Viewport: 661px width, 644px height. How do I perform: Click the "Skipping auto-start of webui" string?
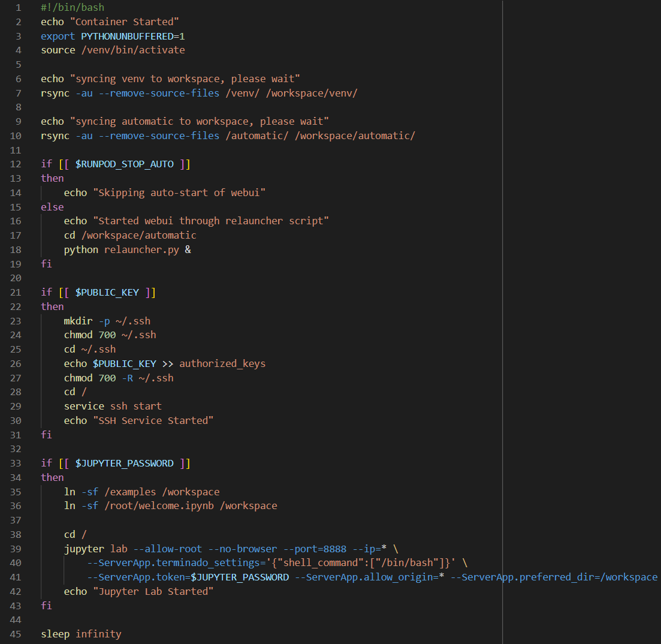coord(179,192)
